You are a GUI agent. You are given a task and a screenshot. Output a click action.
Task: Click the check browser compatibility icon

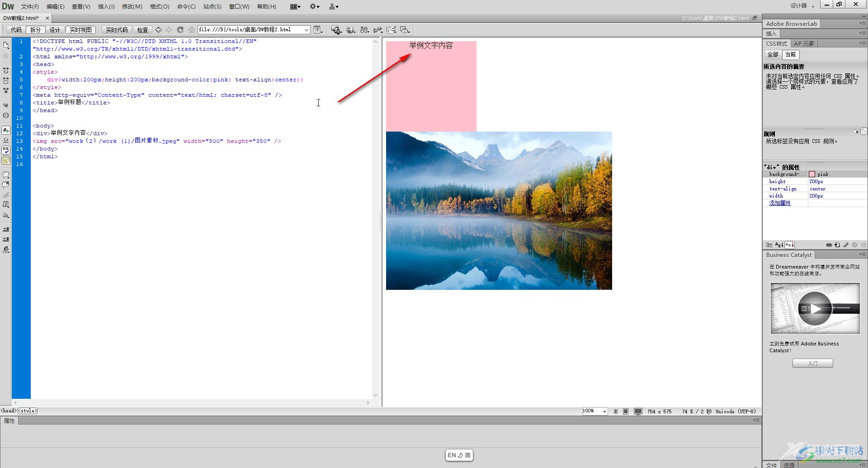coord(392,30)
